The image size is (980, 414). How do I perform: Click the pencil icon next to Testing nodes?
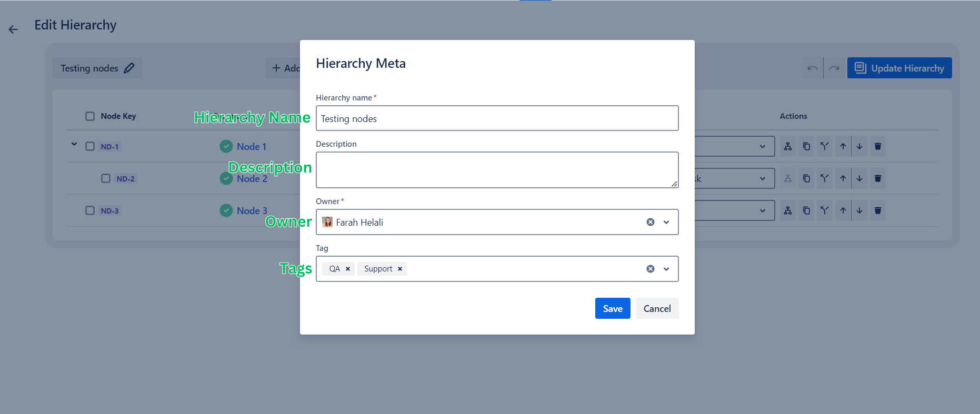pos(129,68)
